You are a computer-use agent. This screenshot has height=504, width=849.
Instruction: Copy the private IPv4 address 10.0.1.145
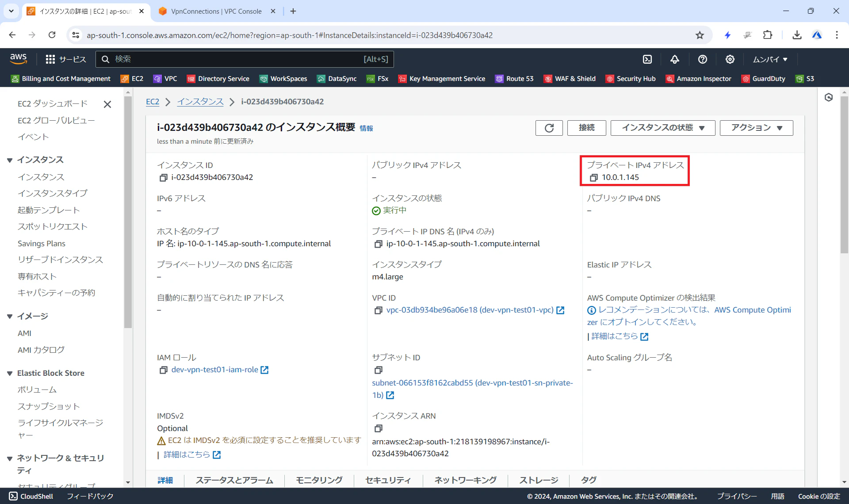pos(594,178)
